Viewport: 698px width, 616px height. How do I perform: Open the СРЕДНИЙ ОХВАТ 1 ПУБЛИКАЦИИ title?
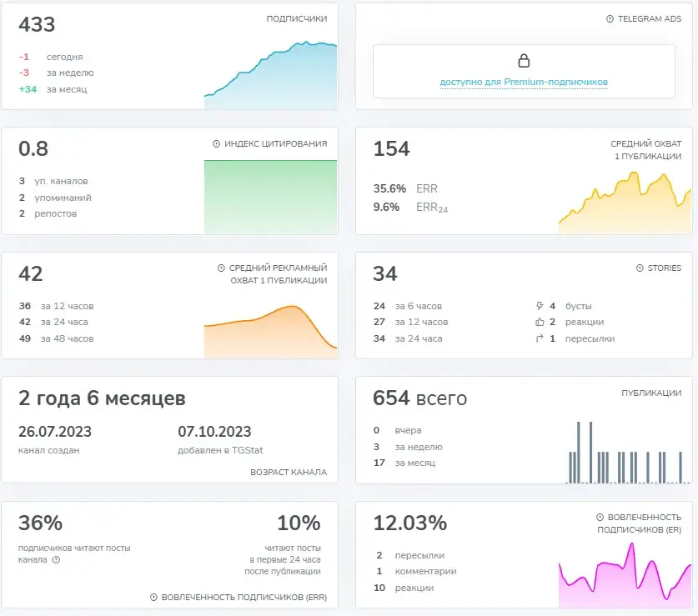[646, 150]
